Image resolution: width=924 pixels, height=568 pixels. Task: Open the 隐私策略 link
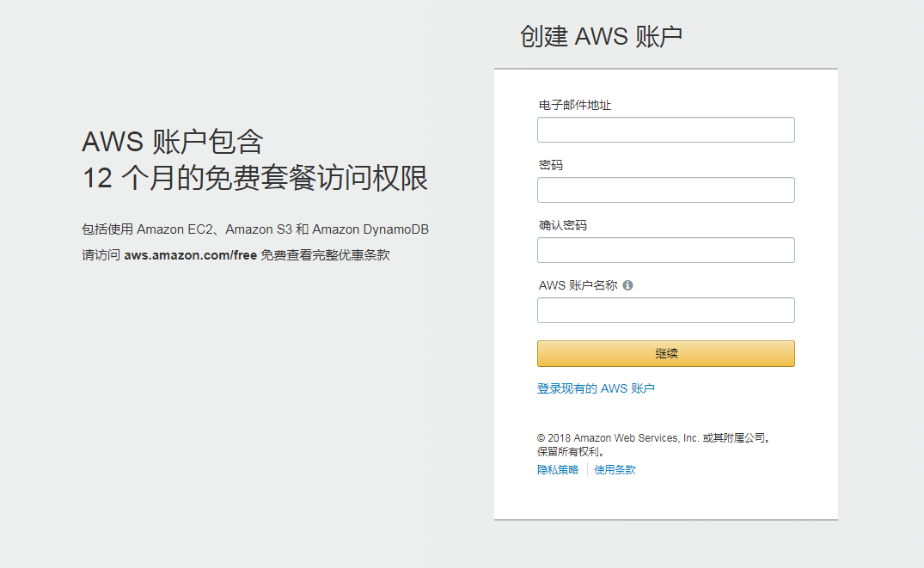[x=558, y=469]
